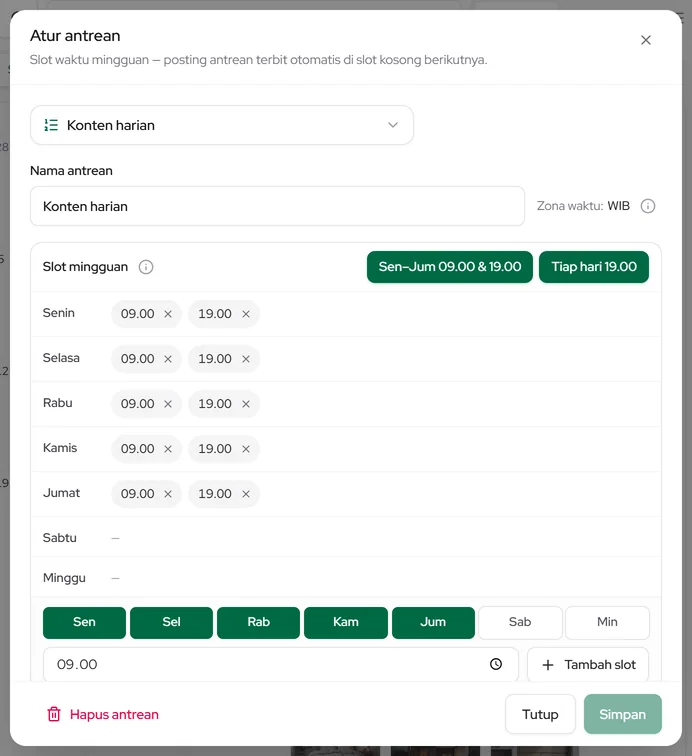Remove the 19.00 slot from Senin
Viewport: 692px width, 756px height.
[246, 314]
